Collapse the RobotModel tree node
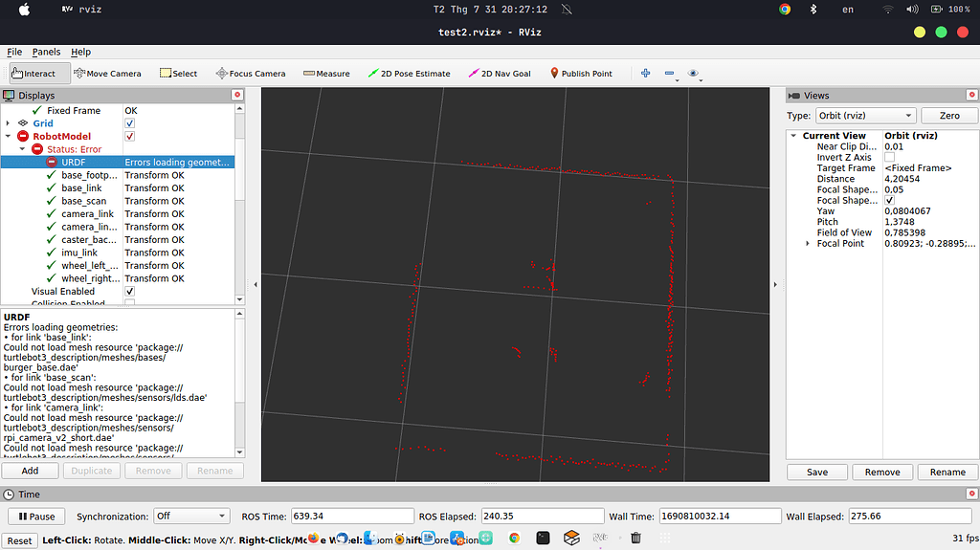 coord(8,136)
